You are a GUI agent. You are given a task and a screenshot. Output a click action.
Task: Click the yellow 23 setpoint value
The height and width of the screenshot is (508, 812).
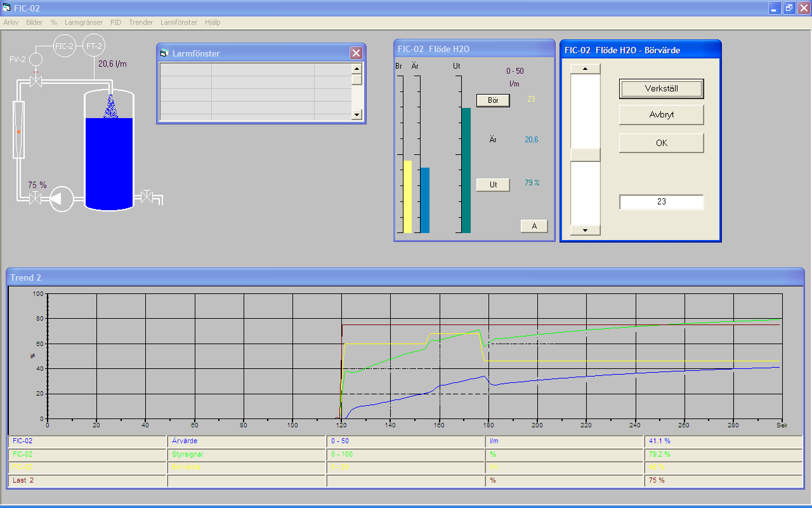[532, 98]
